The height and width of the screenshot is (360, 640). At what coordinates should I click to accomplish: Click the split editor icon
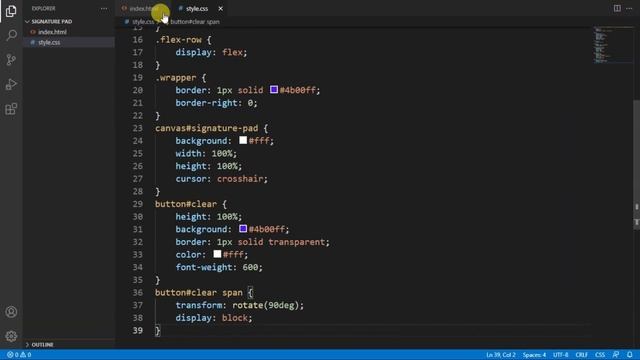pos(617,9)
